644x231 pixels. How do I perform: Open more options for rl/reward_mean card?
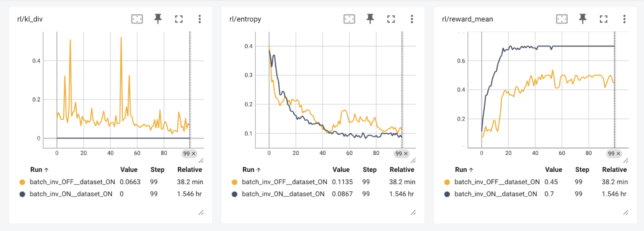pos(624,19)
